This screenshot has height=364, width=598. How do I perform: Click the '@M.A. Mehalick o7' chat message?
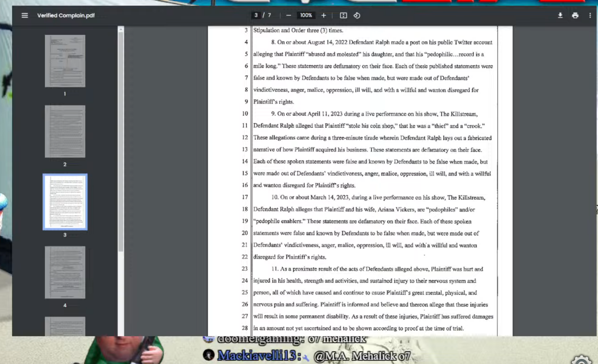click(362, 356)
